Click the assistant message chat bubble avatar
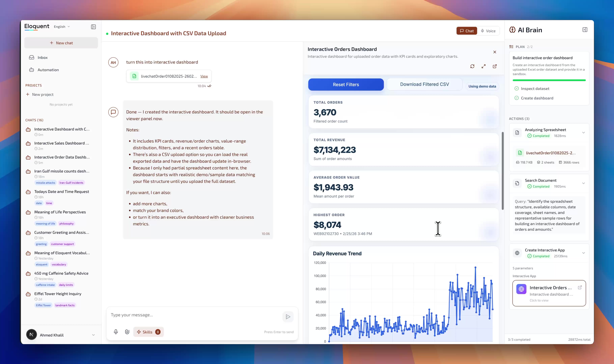The height and width of the screenshot is (364, 614). [113, 112]
